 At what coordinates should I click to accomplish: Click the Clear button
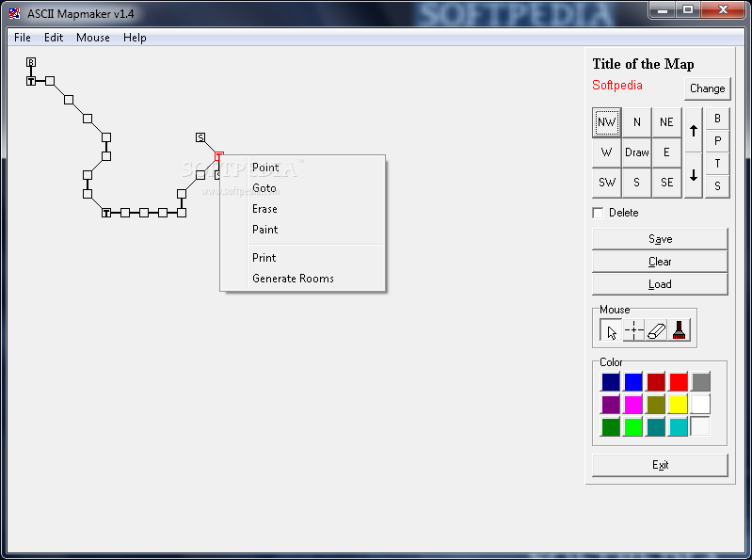tap(660, 262)
